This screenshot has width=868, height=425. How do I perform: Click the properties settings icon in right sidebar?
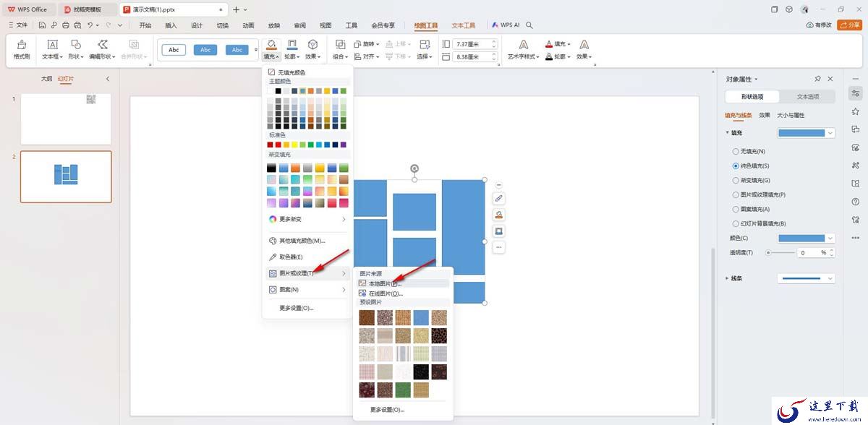click(x=856, y=93)
